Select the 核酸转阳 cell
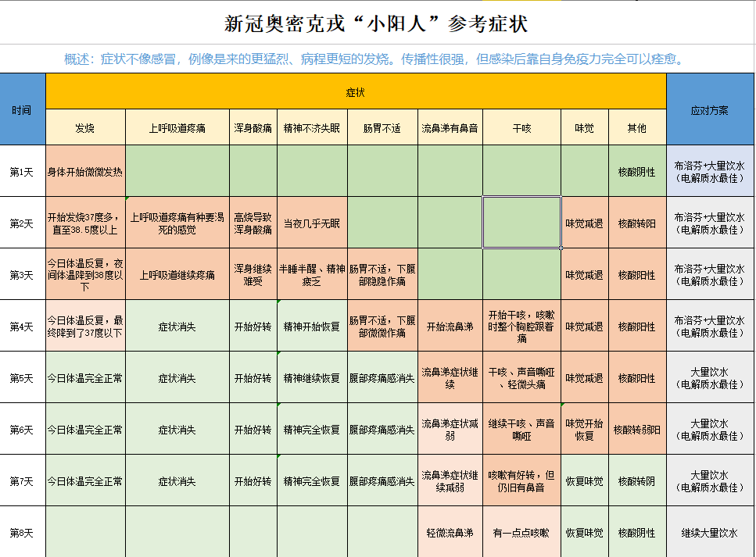Image resolution: width=756 pixels, height=557 pixels. (636, 223)
